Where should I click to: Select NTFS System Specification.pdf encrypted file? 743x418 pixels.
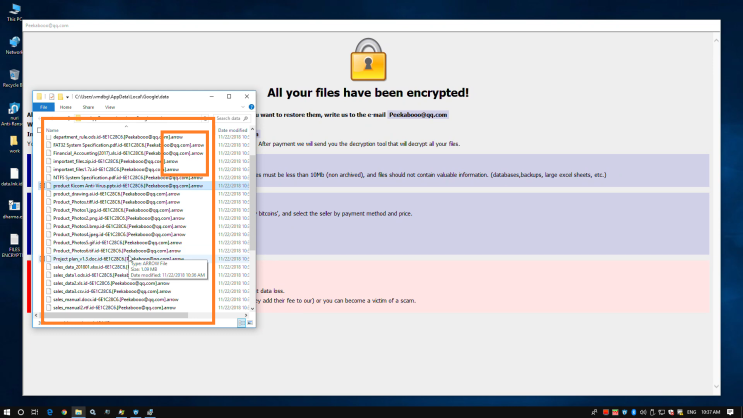point(127,178)
